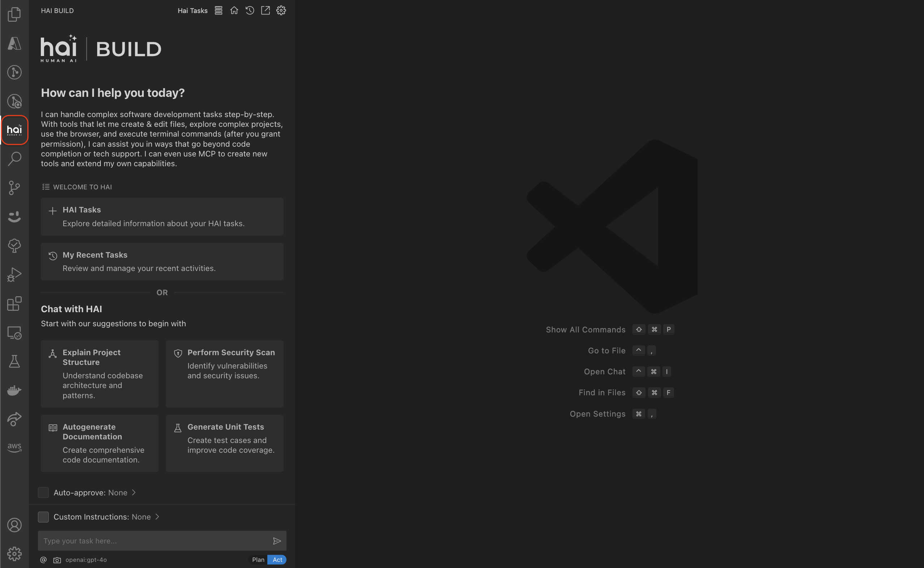Open the Docker panel in the sidebar
This screenshot has height=568, width=924.
[x=14, y=390]
